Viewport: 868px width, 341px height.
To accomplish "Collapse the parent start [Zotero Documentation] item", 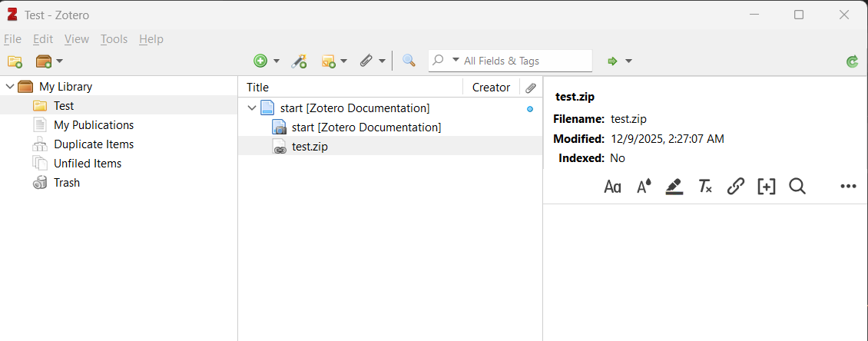I will click(252, 108).
